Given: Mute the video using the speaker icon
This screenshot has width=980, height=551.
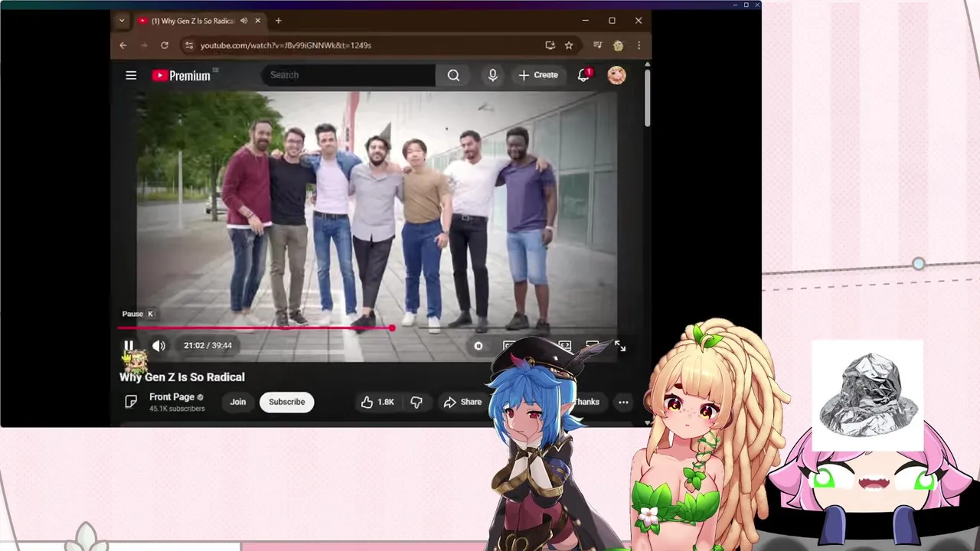Looking at the screenshot, I should pyautogui.click(x=158, y=346).
